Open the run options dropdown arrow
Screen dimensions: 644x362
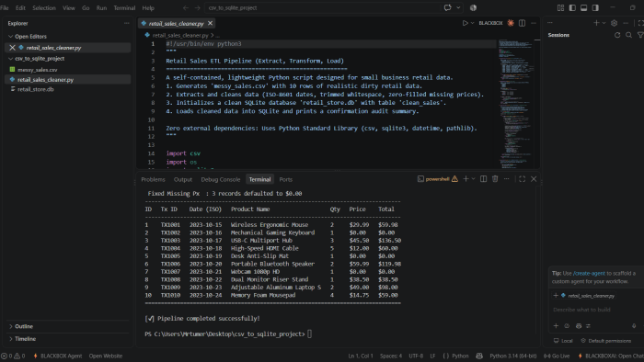(472, 23)
